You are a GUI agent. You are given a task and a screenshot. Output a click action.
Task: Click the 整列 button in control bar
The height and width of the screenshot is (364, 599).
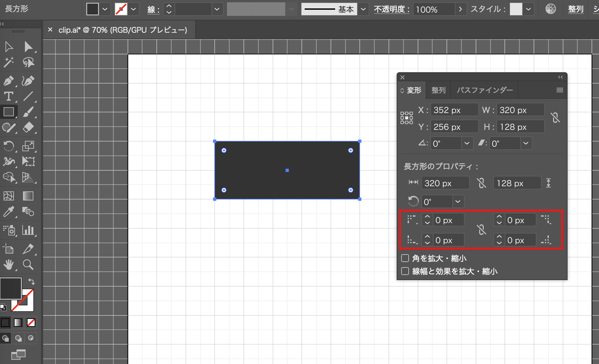(576, 9)
